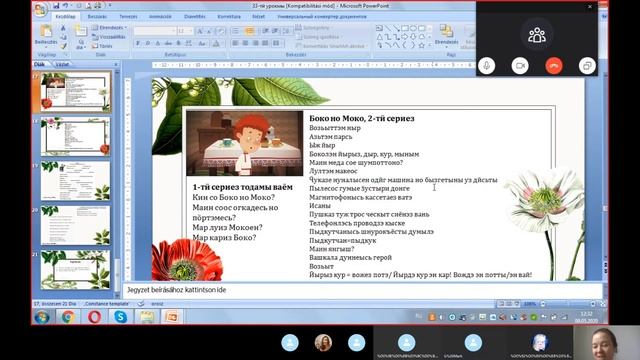Open Skype from the taskbar
The height and width of the screenshot is (360, 640).
click(x=120, y=317)
